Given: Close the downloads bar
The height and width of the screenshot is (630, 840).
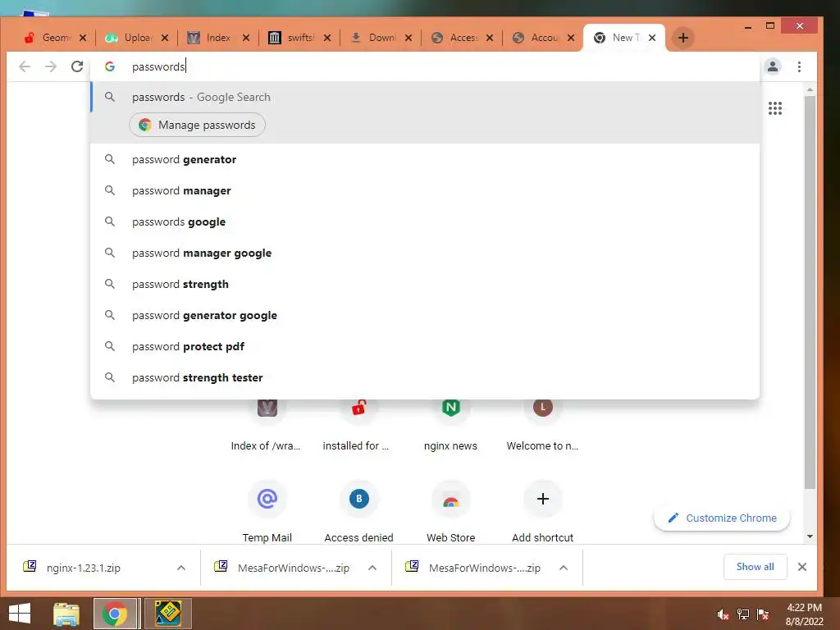Looking at the screenshot, I should [802, 567].
